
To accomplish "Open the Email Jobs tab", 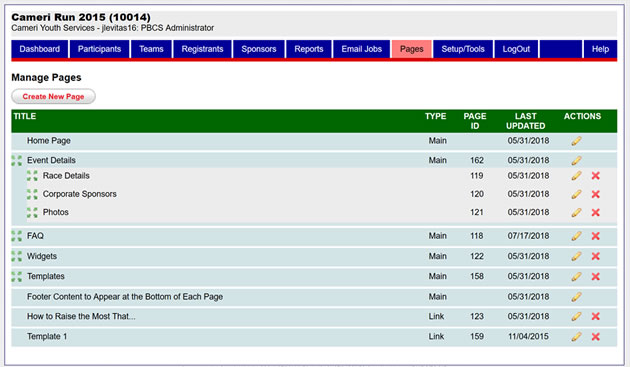I will click(362, 49).
